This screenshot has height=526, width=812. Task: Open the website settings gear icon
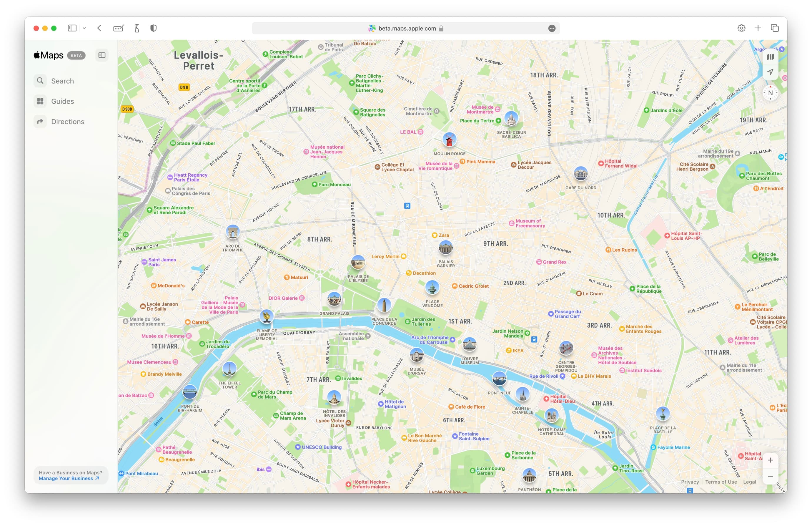tap(741, 28)
